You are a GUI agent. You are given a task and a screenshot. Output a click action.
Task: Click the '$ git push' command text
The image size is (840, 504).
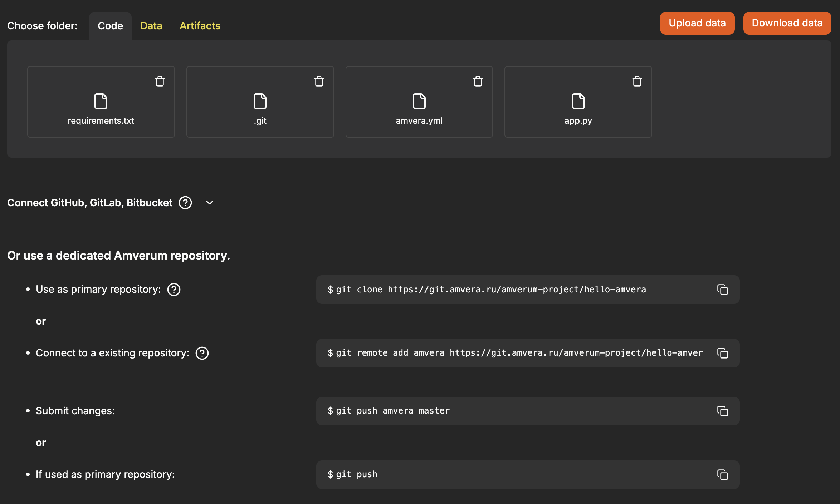352,475
